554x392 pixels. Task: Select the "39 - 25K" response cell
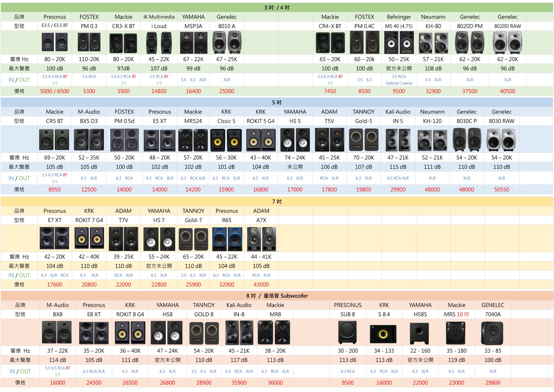point(123,257)
